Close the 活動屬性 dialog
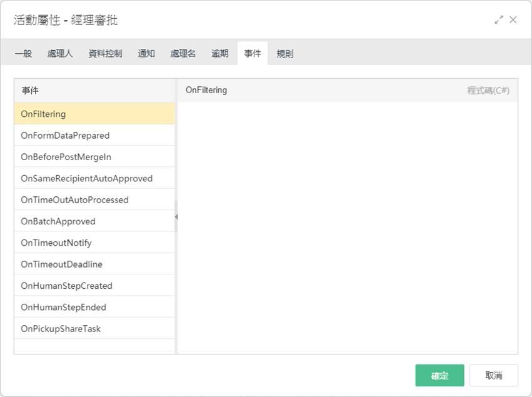This screenshot has height=397, width=532. point(513,20)
